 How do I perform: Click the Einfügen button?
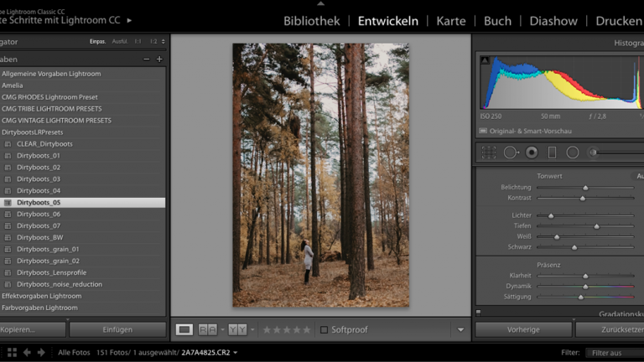(x=117, y=330)
